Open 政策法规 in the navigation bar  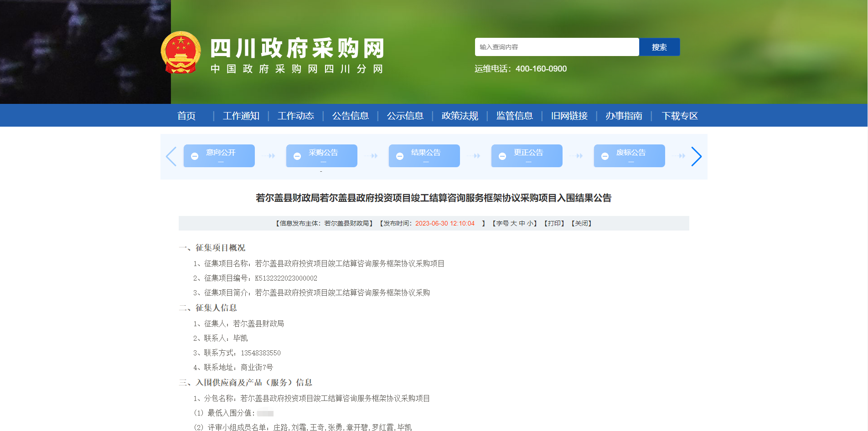(x=460, y=116)
